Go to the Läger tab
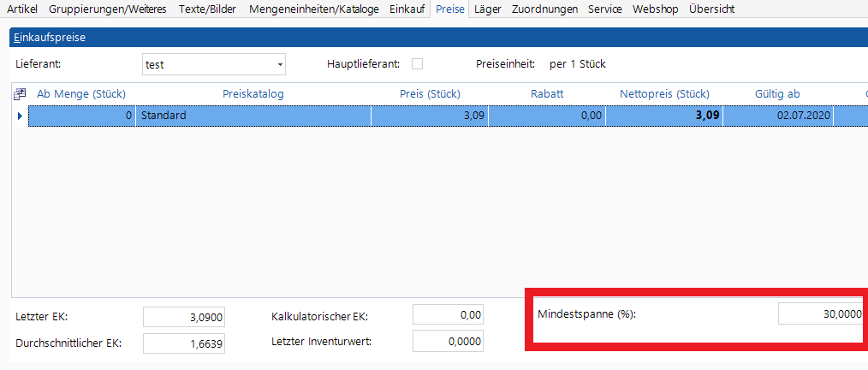 488,9
